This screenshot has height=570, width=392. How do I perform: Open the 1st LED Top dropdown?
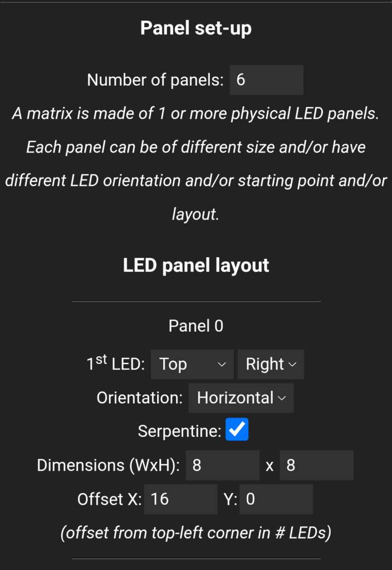192,364
